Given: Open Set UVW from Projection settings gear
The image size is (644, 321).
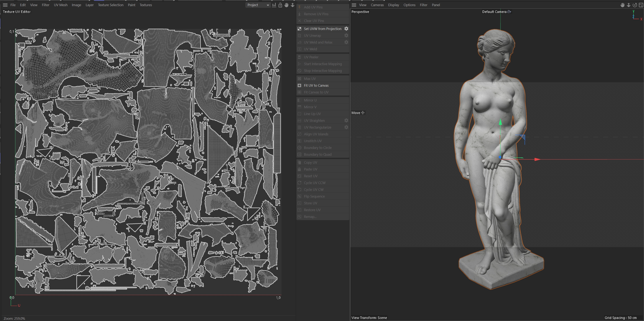Looking at the screenshot, I should point(346,29).
